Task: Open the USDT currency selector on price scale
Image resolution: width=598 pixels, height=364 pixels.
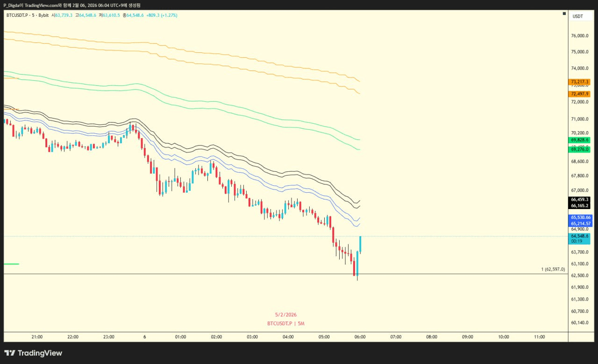Action: [578, 16]
